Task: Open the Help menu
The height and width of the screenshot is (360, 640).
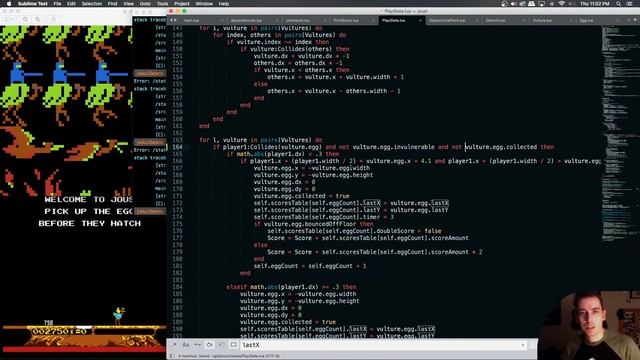Action: pyautogui.click(x=224, y=4)
